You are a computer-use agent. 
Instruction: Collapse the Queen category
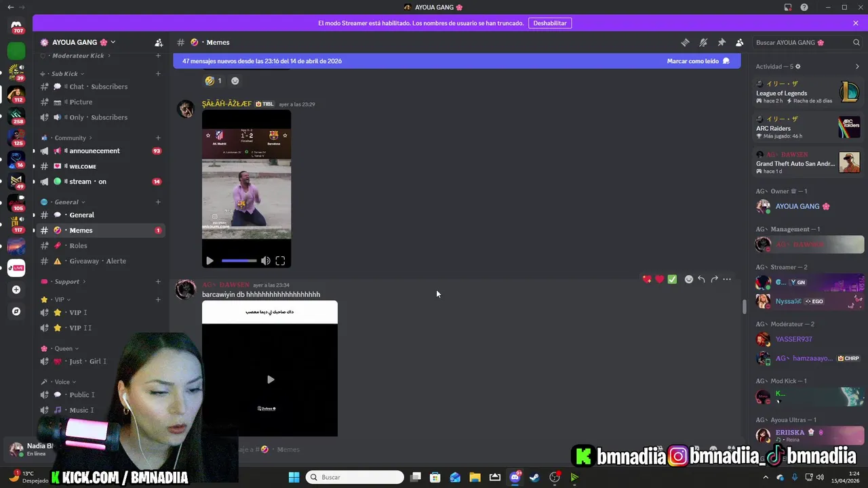tap(60, 348)
